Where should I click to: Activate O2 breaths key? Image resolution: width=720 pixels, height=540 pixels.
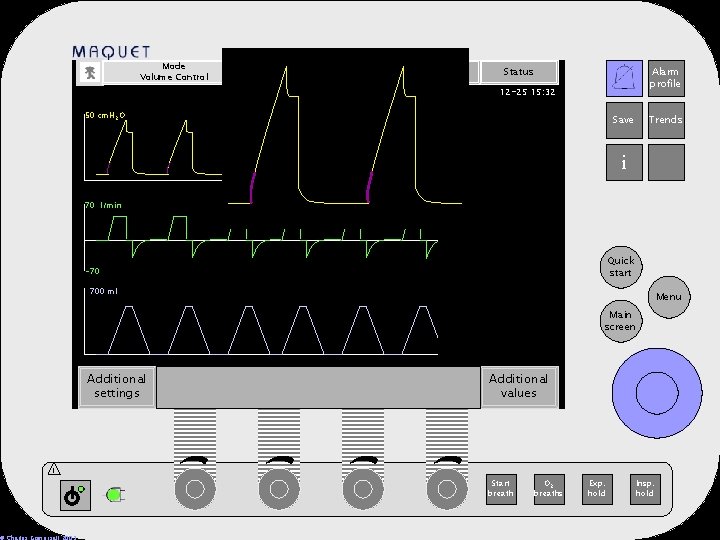pos(549,489)
